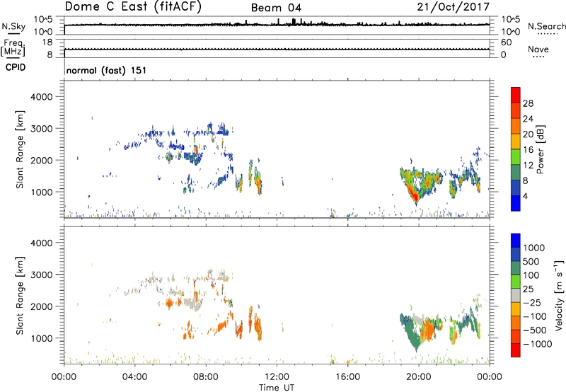Click the 'Velocity [m s-1]' colorbar label
Viewport: 566px width, 392px height.
click(x=559, y=295)
